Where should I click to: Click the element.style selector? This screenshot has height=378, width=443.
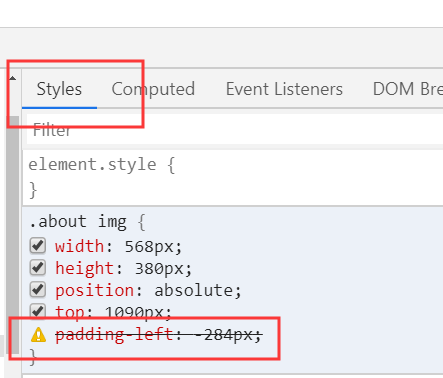coord(92,164)
